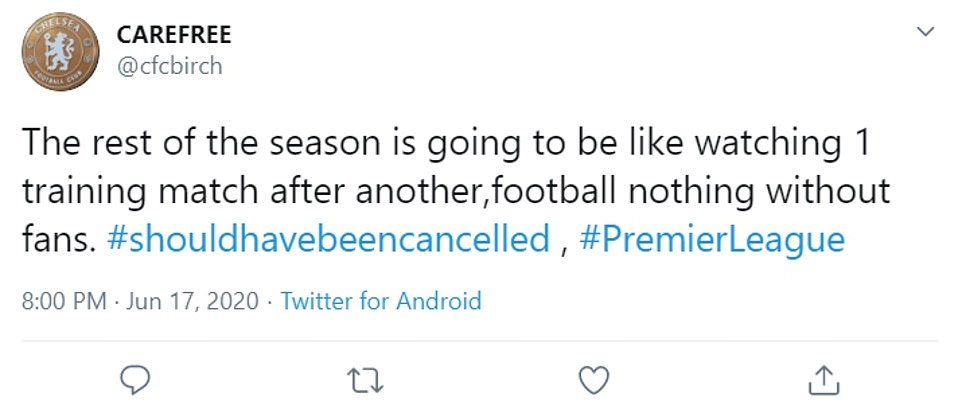The width and height of the screenshot is (962, 417).
Task: Select the tweet line beginning 'training match after another'
Action: [x=456, y=192]
